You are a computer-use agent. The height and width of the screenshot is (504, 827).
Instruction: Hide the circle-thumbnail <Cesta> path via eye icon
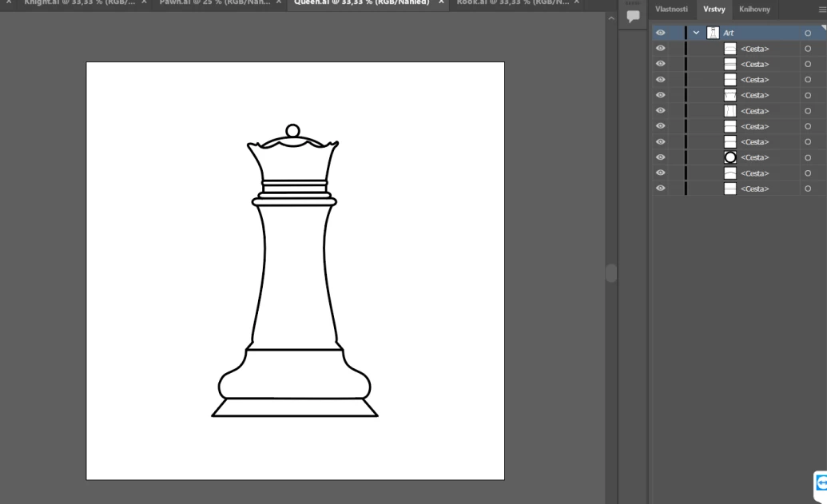click(660, 157)
